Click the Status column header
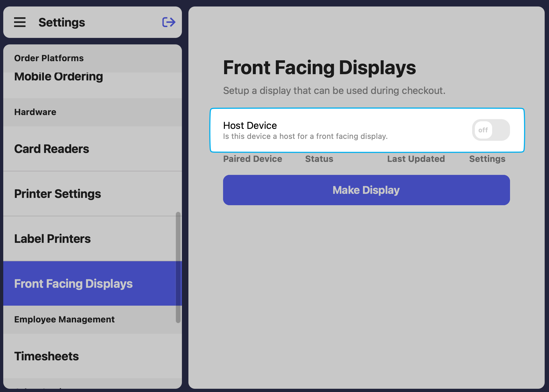The height and width of the screenshot is (392, 549). point(319,159)
